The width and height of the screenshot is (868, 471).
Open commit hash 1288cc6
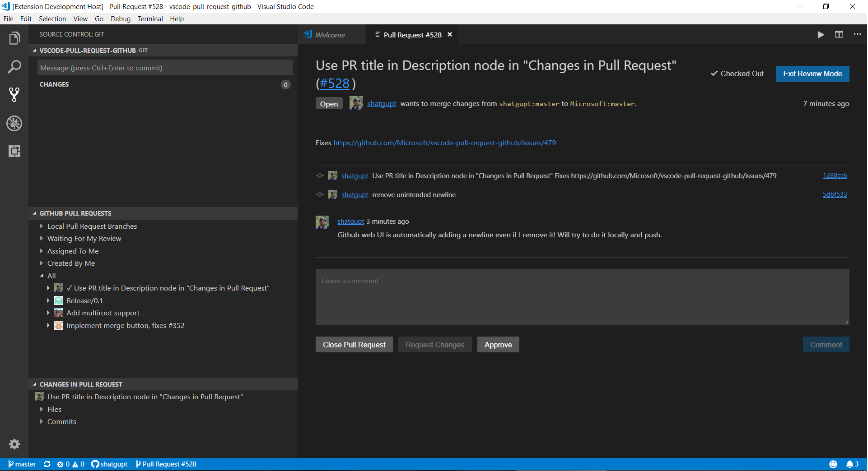(x=835, y=175)
